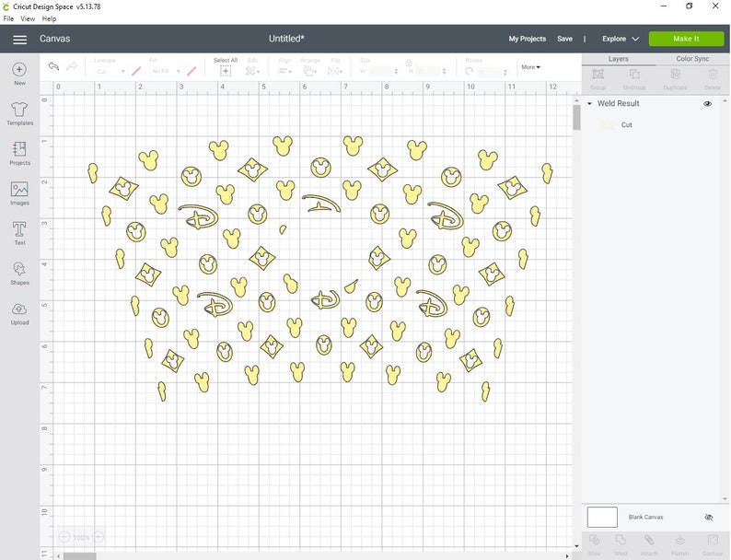731x560 pixels.
Task: Click the canvas vertical scrollbar thumb
Action: (576, 117)
